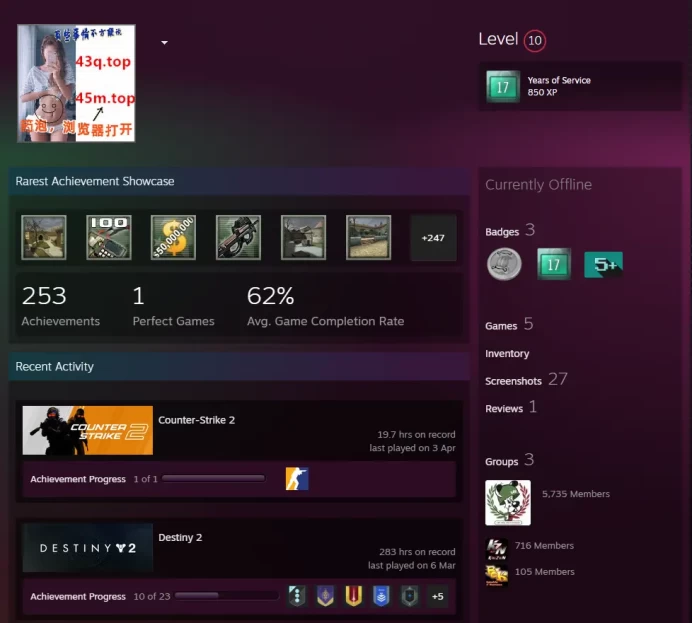
Task: Open the 253 Achievements stat
Action: [60, 306]
